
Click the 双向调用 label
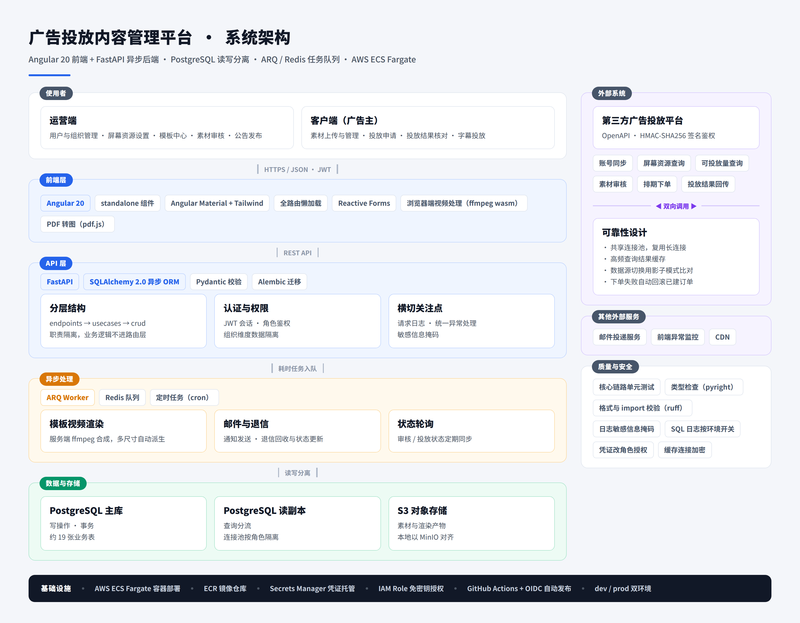click(x=676, y=206)
